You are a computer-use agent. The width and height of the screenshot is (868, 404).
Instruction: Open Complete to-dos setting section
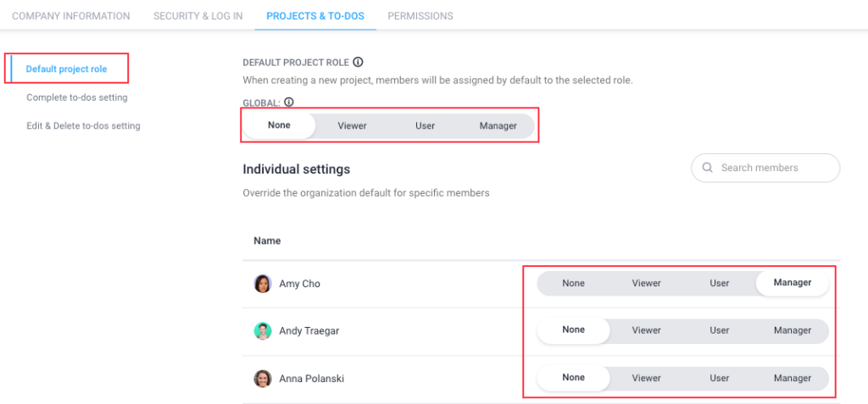(77, 97)
